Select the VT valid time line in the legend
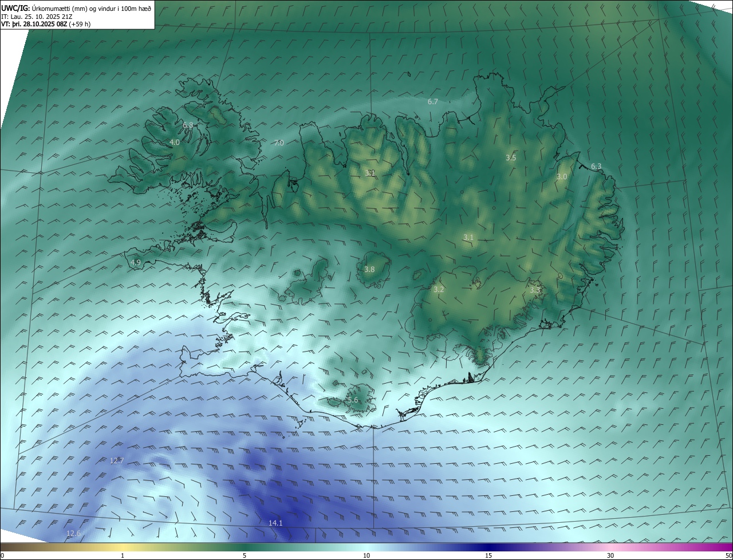 pyautogui.click(x=45, y=24)
